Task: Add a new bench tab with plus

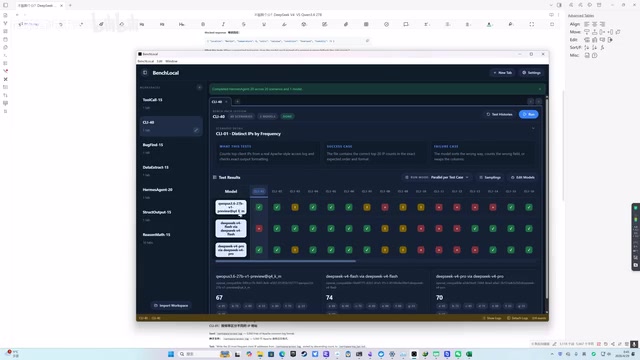Action: pos(237,102)
